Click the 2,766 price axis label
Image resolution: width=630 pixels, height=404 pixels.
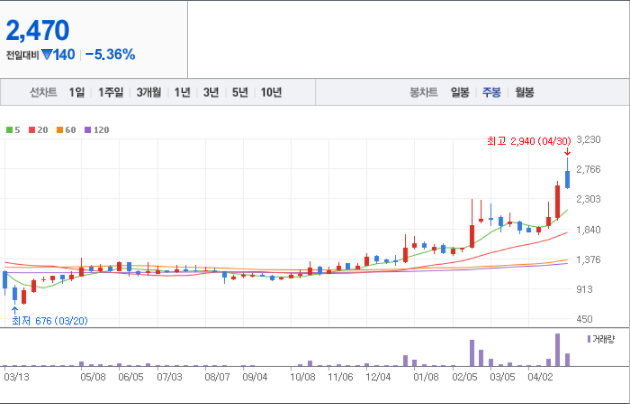pyautogui.click(x=589, y=169)
